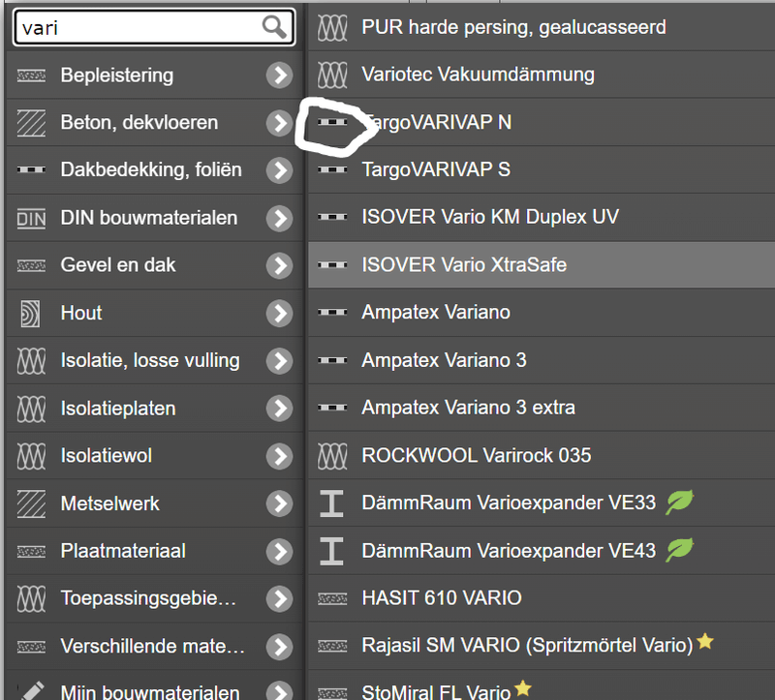The width and height of the screenshot is (775, 700).
Task: Select DämmRaum Varioexpander VE33
Action: pos(542,502)
